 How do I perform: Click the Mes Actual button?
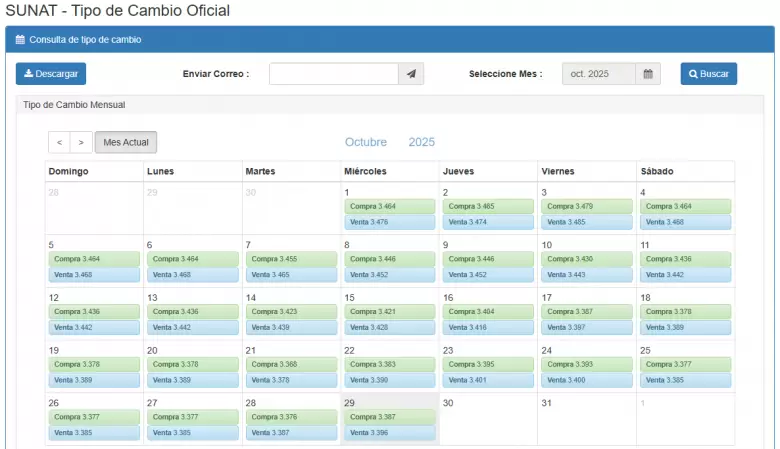tap(126, 143)
